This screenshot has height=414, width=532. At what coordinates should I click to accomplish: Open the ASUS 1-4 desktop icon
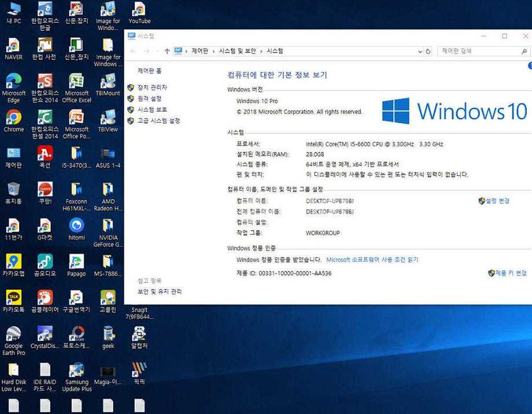(108, 157)
